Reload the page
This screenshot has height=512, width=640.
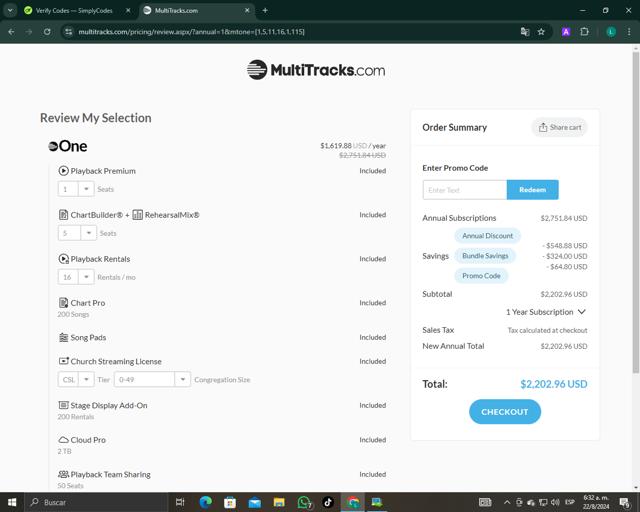(x=47, y=32)
